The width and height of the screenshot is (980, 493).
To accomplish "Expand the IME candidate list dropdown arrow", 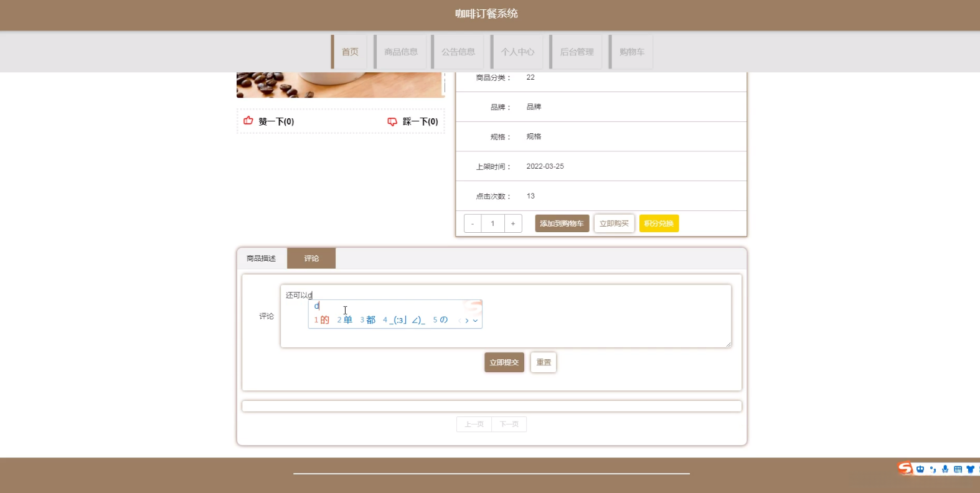I will tap(476, 321).
